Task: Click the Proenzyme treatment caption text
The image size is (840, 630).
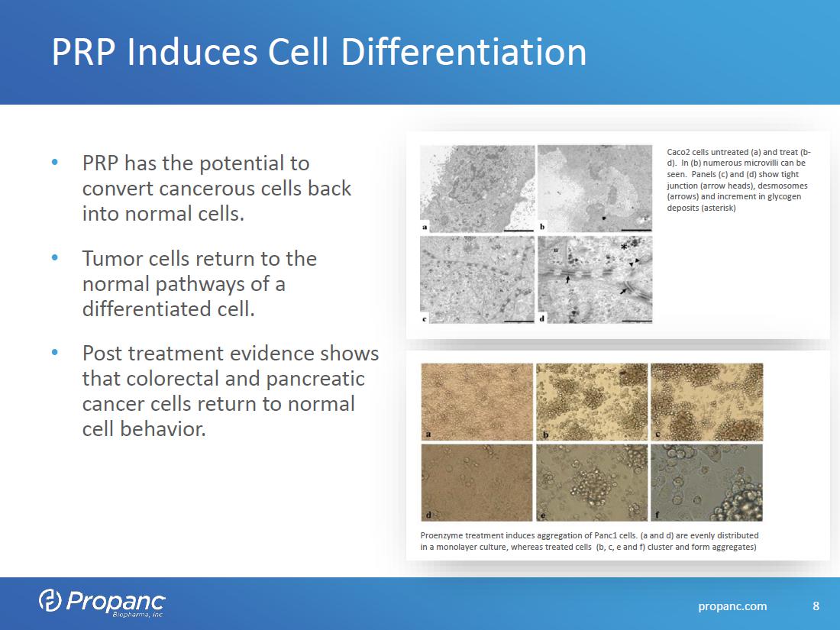Action: click(x=589, y=541)
